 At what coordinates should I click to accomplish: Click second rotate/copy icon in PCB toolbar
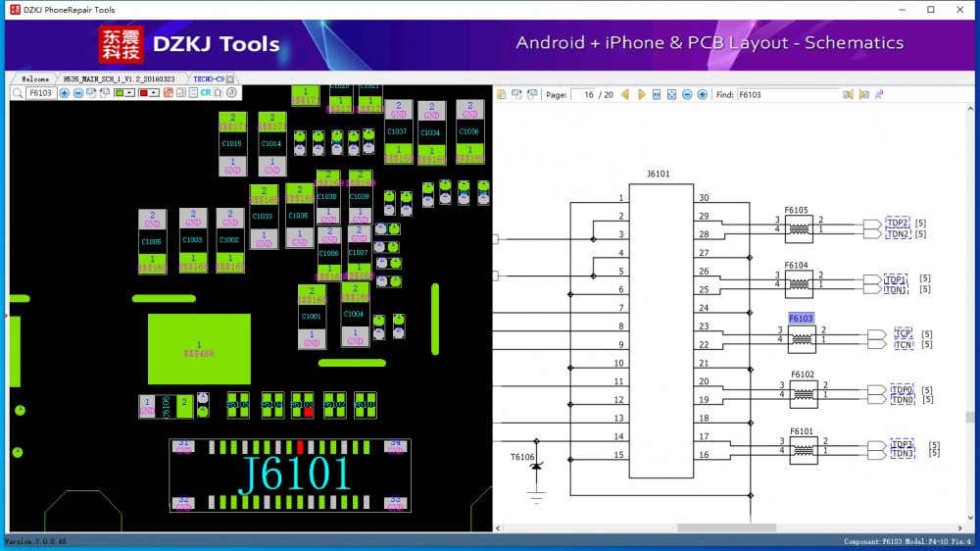105,93
